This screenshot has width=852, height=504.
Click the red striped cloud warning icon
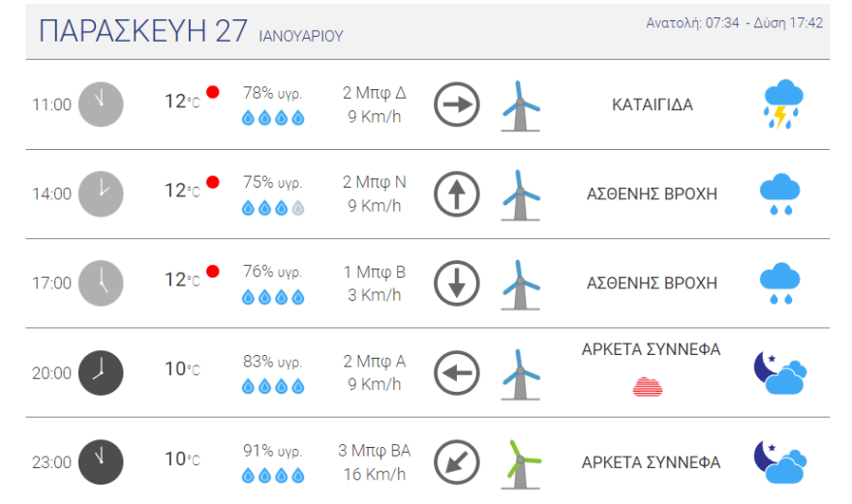[x=648, y=387]
